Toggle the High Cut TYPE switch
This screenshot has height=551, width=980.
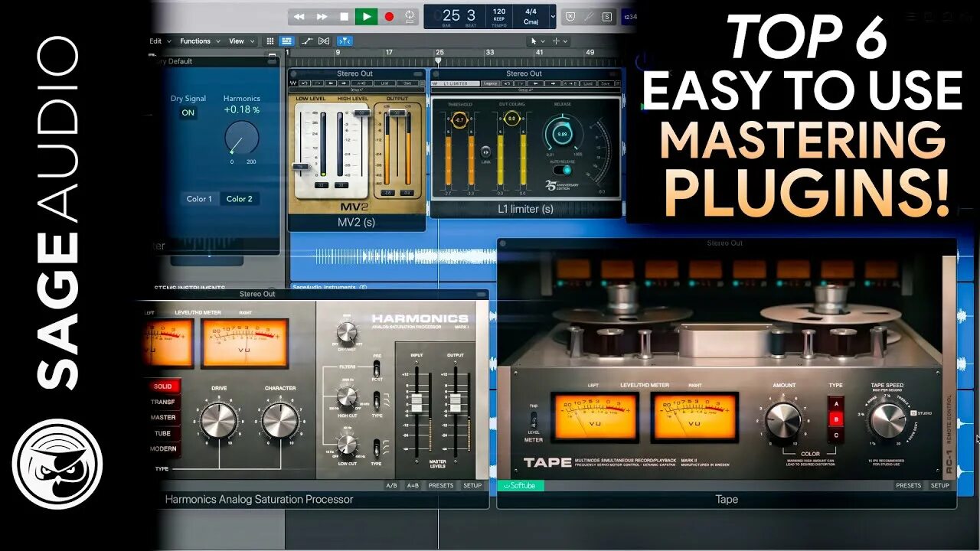pos(377,399)
